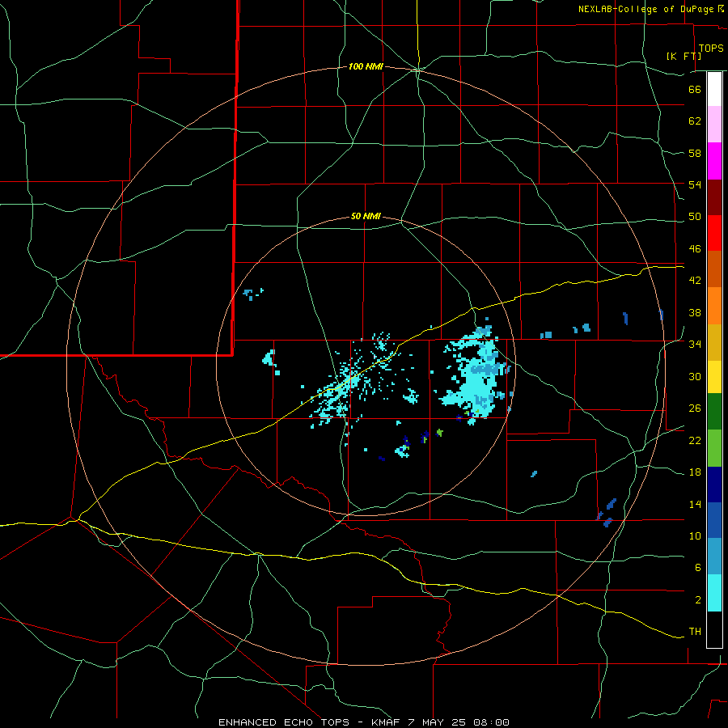Click the legend value 62
This screenshot has width=728, height=728.
695,121
